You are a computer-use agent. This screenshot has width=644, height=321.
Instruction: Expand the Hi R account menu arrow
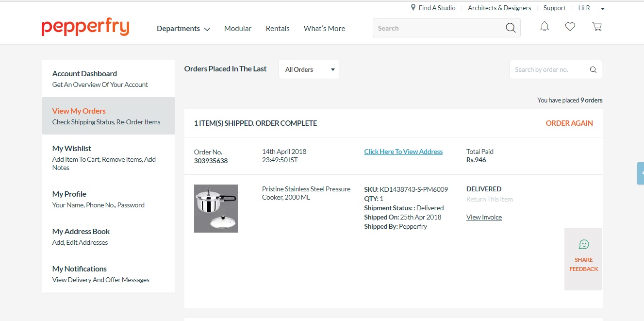[603, 9]
